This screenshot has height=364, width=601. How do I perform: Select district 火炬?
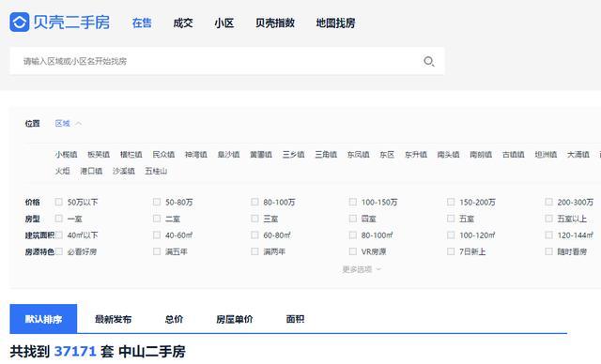[x=63, y=171]
